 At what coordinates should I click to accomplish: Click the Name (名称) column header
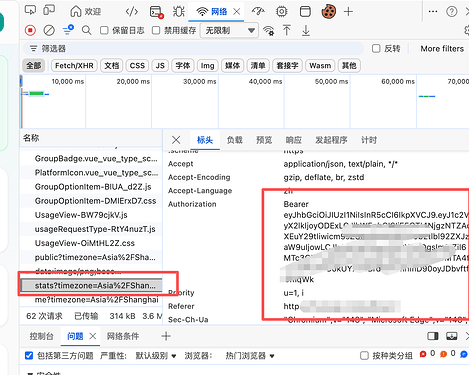(x=91, y=138)
